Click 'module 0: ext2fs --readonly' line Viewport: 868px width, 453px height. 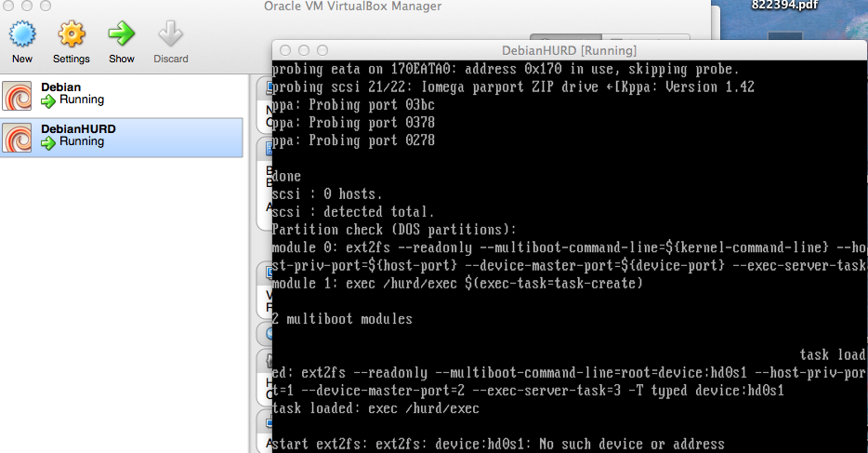tap(570, 247)
